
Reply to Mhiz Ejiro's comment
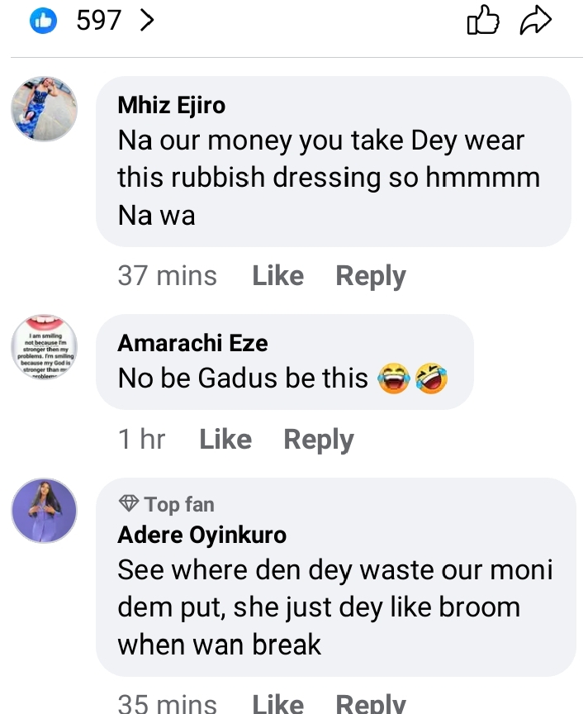pos(370,276)
